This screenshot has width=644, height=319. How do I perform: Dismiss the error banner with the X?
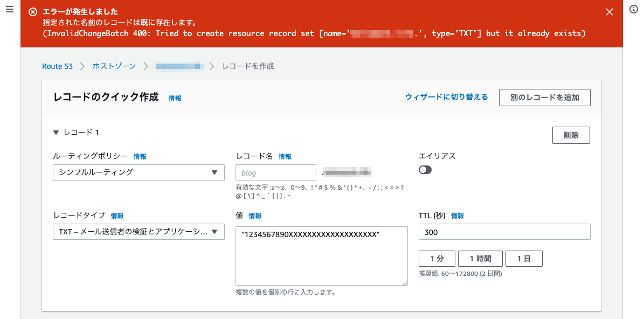[609, 11]
